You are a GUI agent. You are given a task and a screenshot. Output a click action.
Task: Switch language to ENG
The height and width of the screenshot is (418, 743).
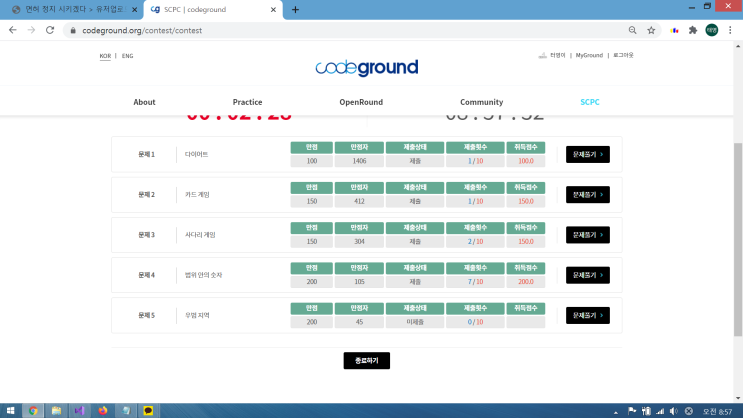(127, 56)
